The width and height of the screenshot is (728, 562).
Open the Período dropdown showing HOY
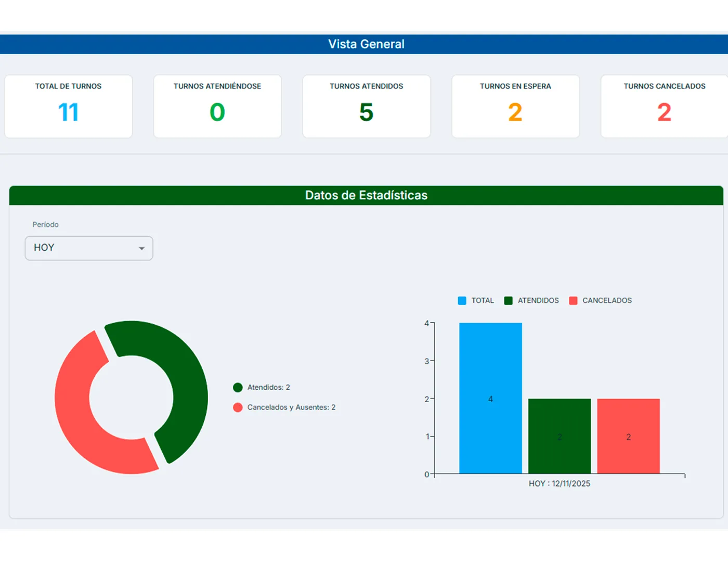pos(89,248)
